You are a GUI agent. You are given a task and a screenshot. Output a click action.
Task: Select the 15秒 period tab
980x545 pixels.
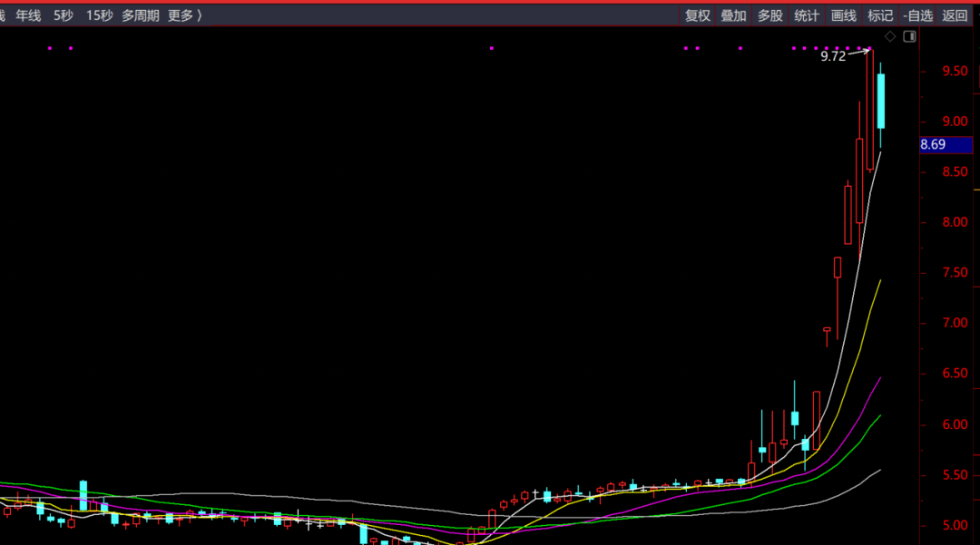click(x=99, y=15)
